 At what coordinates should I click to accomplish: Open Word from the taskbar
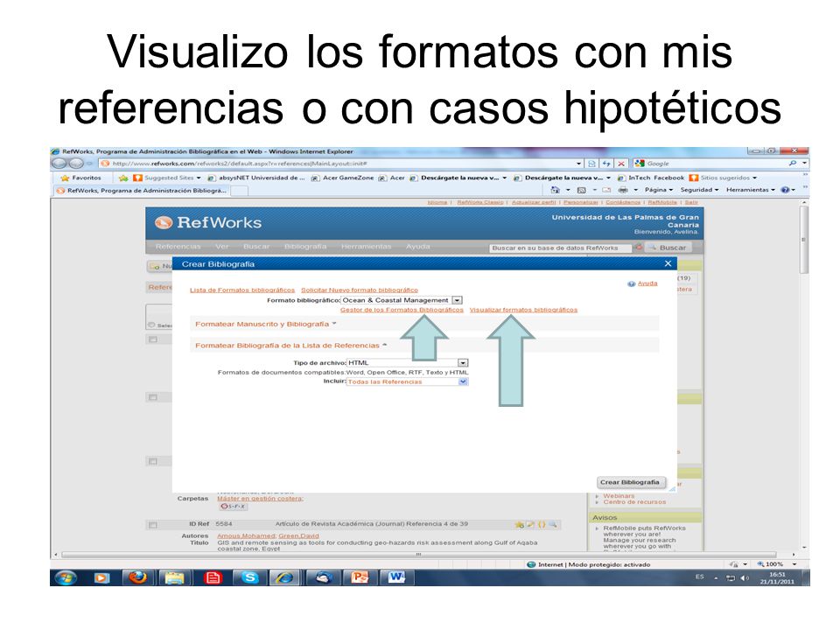pos(396,577)
